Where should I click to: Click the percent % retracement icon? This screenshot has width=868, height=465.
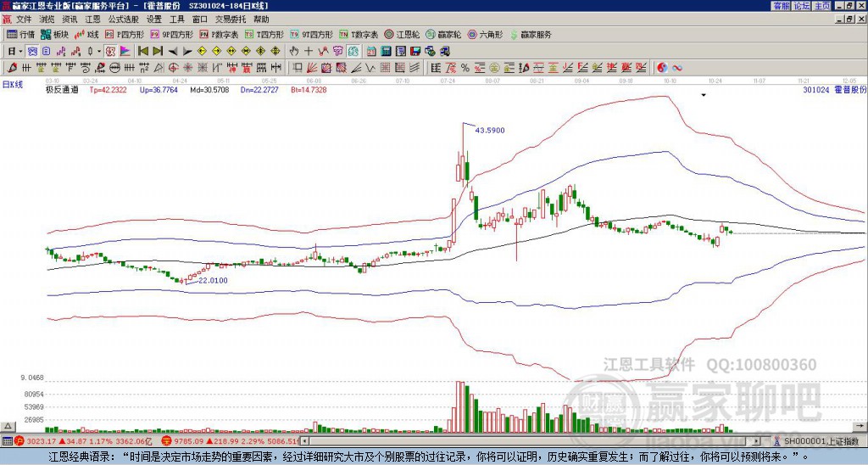click(x=465, y=68)
